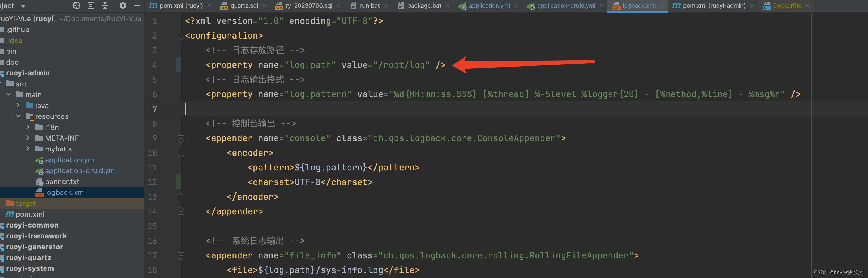
Task: Click the log.pattern property name
Action: [x=318, y=94]
